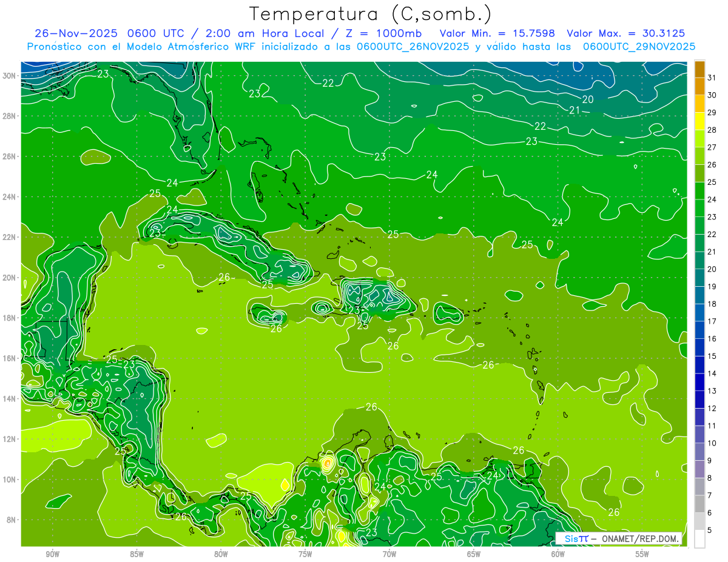Click the color scale label "9"
The width and height of the screenshot is (728, 562).
[710, 461]
